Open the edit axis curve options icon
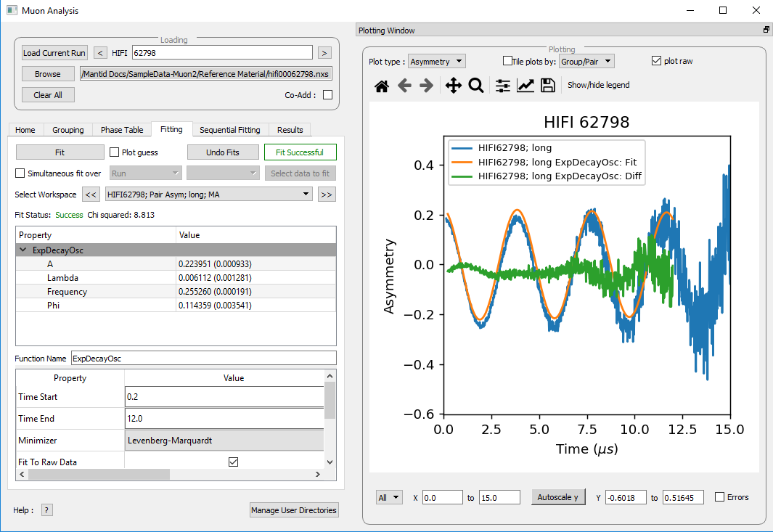The height and width of the screenshot is (532, 773). (525, 86)
